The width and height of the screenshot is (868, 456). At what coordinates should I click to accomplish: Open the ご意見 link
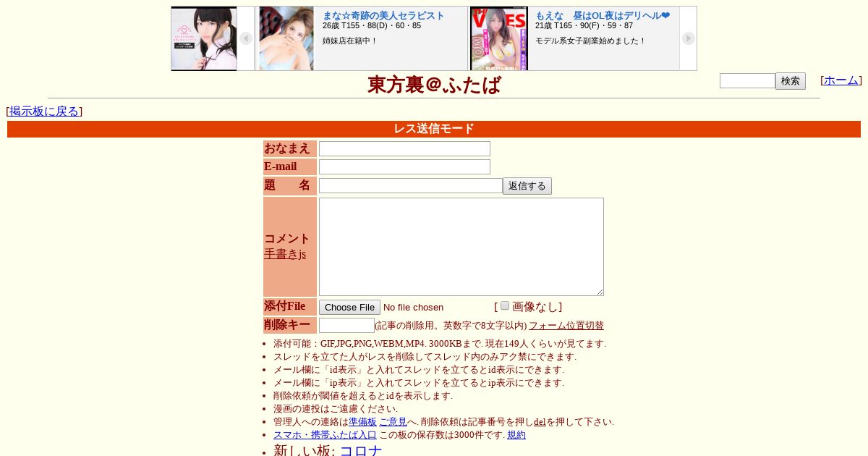(x=393, y=422)
